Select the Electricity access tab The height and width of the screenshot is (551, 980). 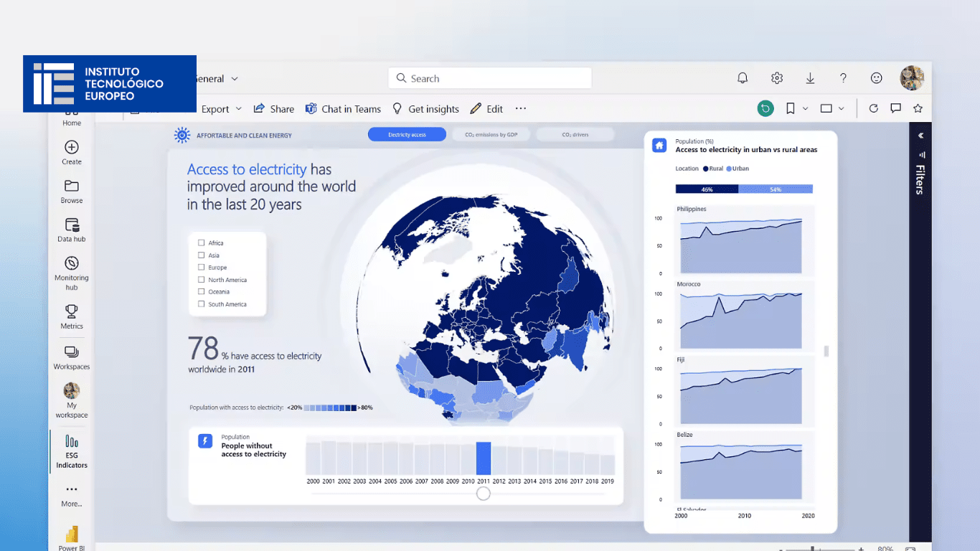click(x=407, y=133)
